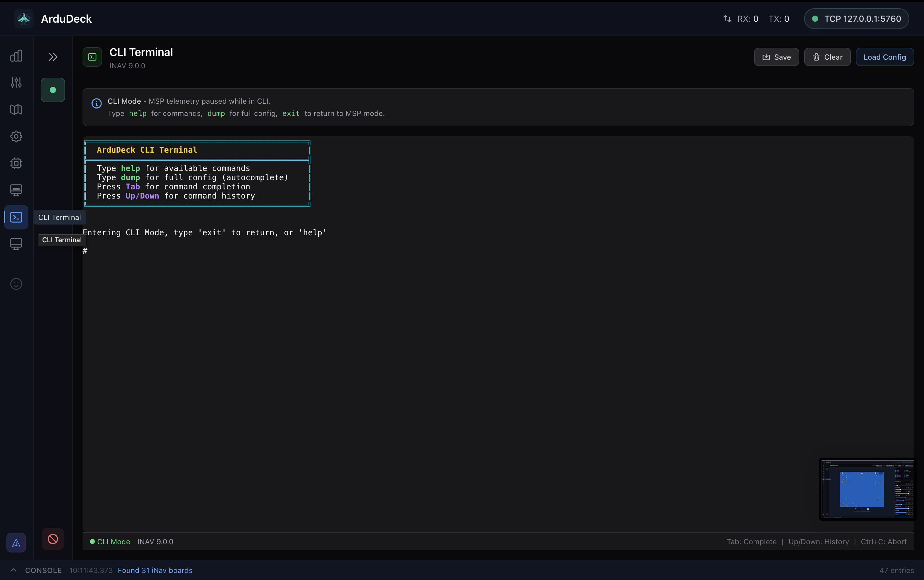
Task: Click the purple 'Up/Down' keyword in terminal
Action: [142, 196]
